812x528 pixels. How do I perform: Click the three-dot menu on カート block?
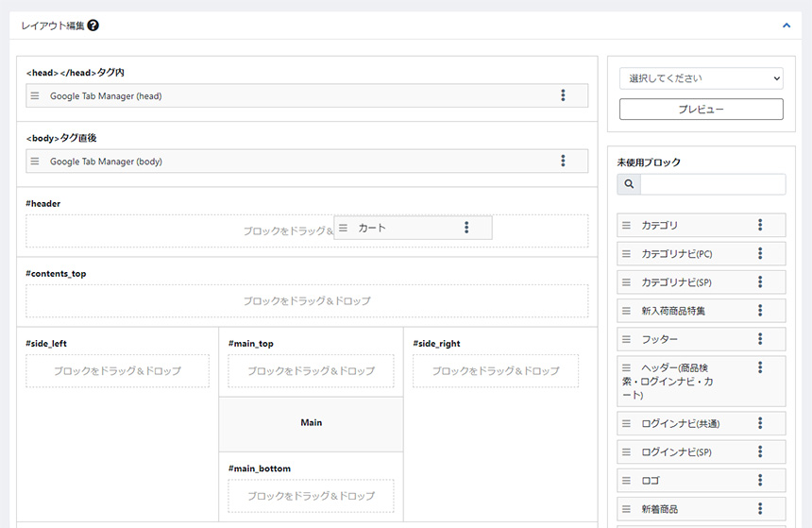pos(466,228)
